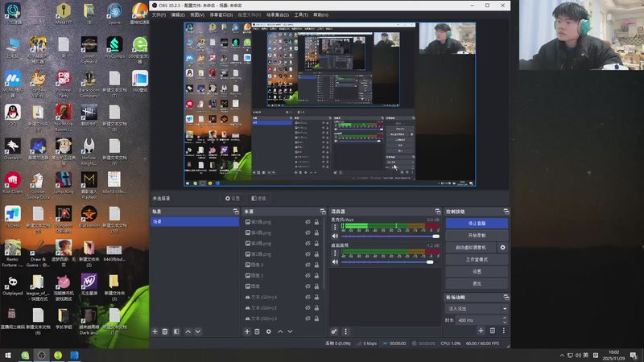This screenshot has height=362, width=644.
Task: Open the 桌面音频 three-dot options menu
Action: tap(335, 253)
